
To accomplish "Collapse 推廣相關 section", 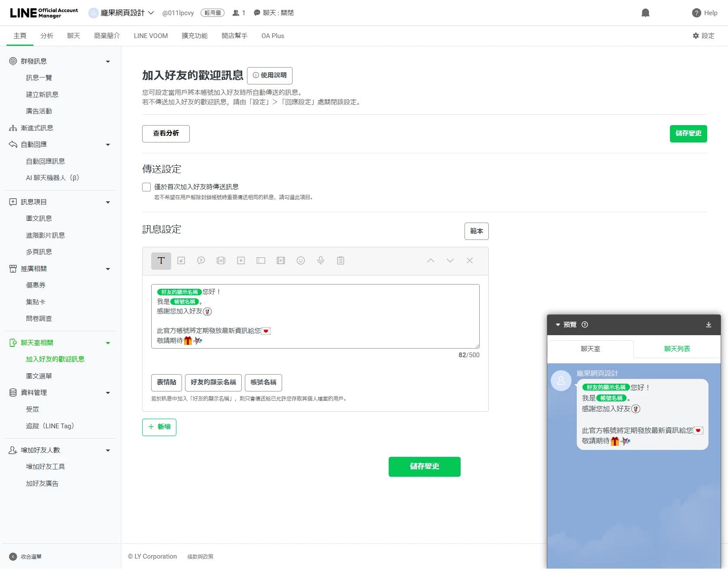I will tap(108, 269).
